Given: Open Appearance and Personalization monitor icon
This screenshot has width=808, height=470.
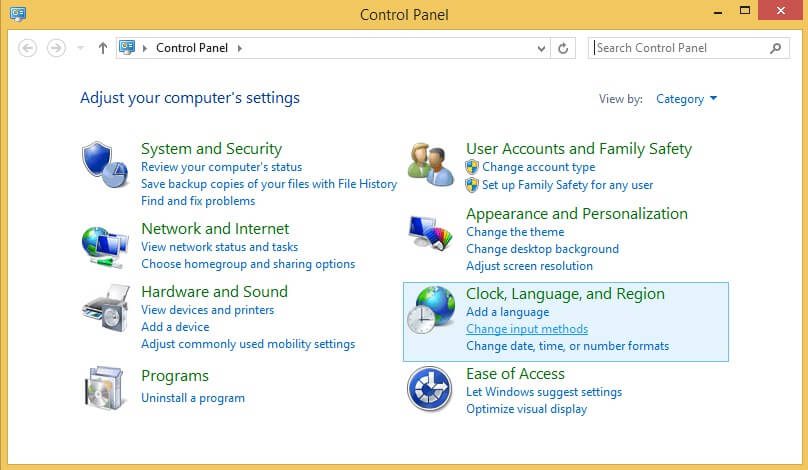Looking at the screenshot, I should click(431, 234).
